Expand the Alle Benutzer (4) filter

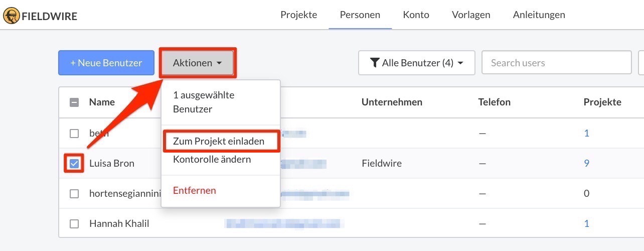(x=417, y=63)
